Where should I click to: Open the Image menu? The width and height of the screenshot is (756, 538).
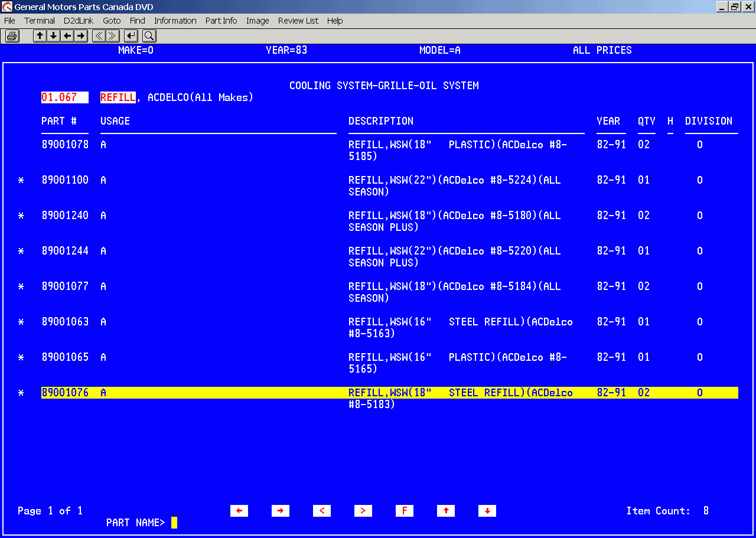coord(258,21)
